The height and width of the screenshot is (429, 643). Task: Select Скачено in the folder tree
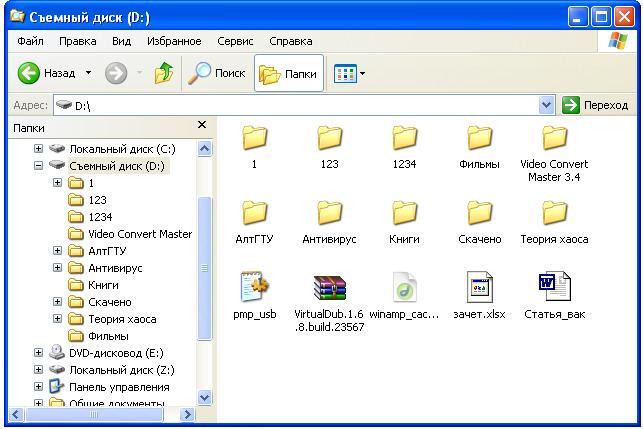point(110,302)
